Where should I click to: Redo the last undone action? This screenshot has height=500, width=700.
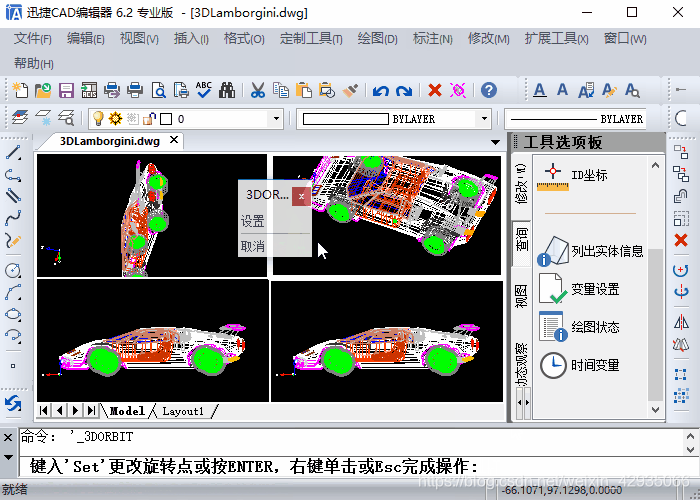(x=404, y=92)
